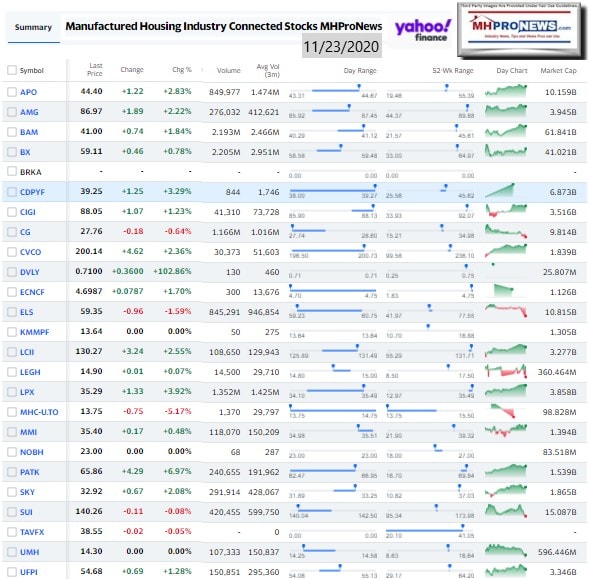Open the CDPYF ticker link
The width and height of the screenshot is (589, 579).
(x=32, y=192)
